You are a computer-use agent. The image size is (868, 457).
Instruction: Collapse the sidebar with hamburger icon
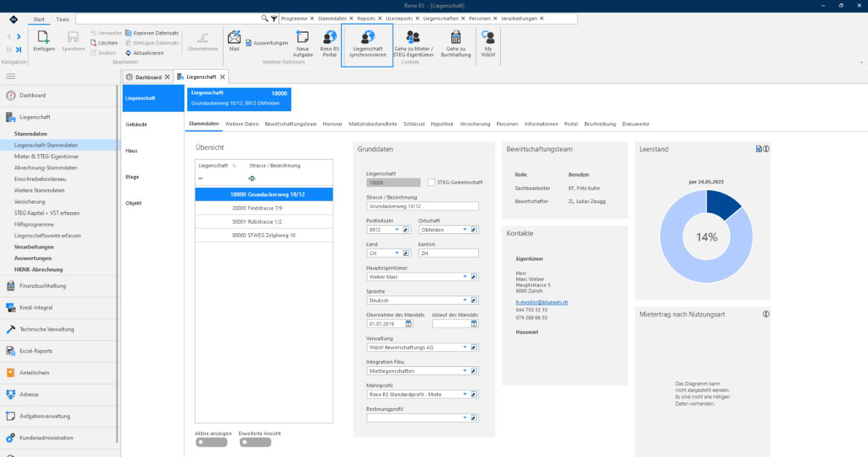pyautogui.click(x=11, y=76)
